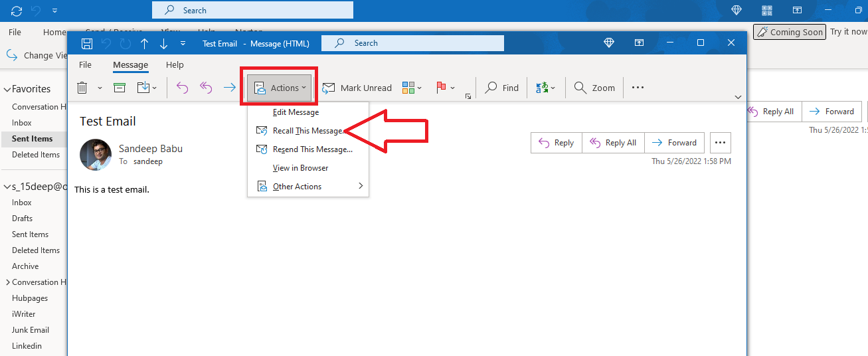The height and width of the screenshot is (356, 868).
Task: Open the Help tab in message window
Action: pyautogui.click(x=175, y=65)
